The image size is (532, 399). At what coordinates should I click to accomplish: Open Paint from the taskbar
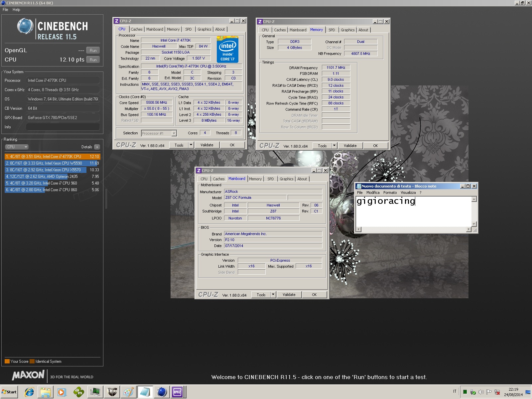(x=128, y=392)
